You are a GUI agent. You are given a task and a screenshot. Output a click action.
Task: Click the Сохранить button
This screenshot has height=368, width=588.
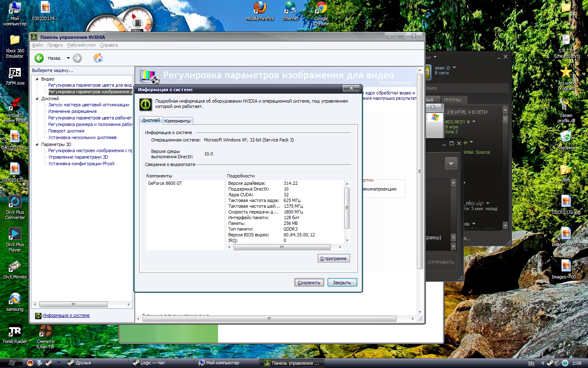(309, 283)
